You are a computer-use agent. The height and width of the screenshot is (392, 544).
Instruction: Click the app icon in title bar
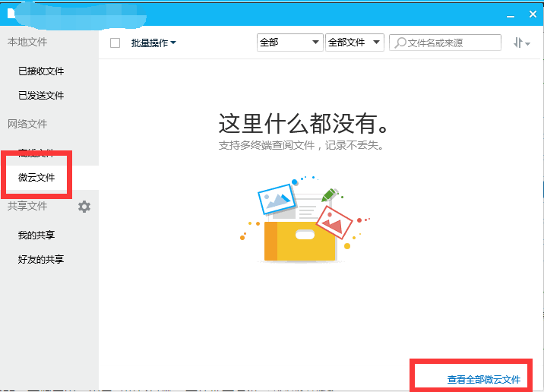coord(11,13)
